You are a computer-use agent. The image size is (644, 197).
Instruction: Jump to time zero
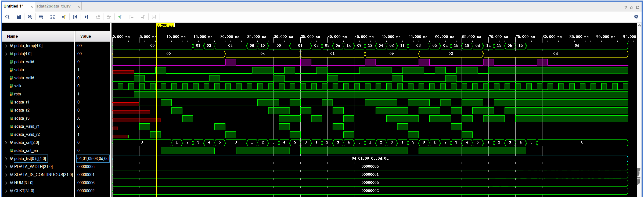click(75, 17)
